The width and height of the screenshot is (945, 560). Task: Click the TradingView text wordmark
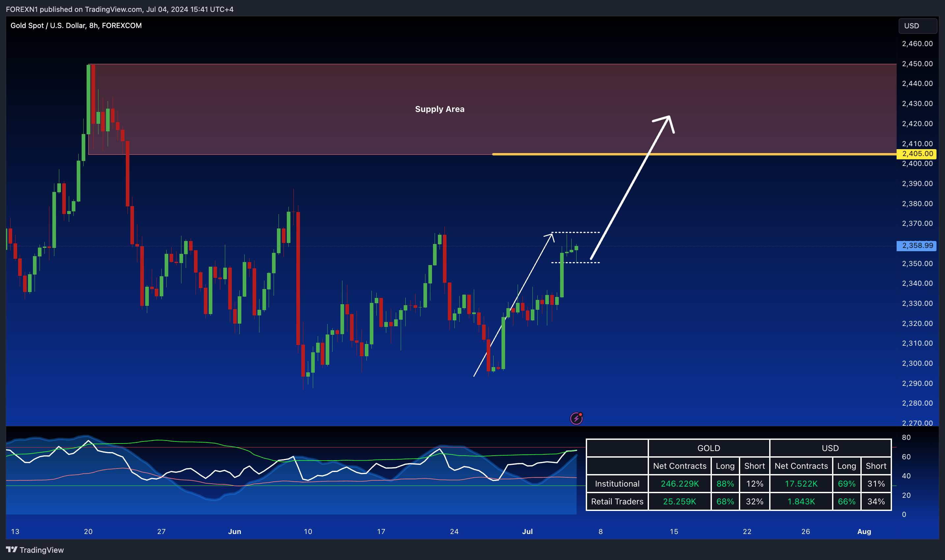pos(41,550)
